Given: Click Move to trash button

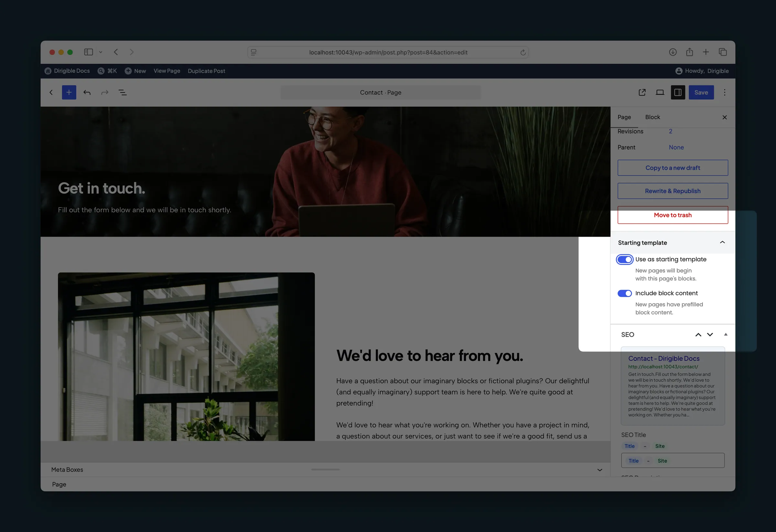Looking at the screenshot, I should pos(673,215).
